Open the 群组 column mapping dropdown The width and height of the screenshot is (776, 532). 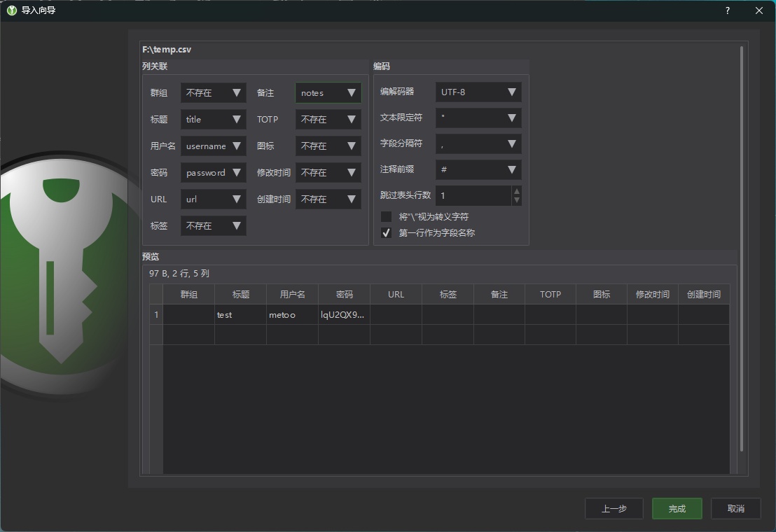[x=213, y=92]
